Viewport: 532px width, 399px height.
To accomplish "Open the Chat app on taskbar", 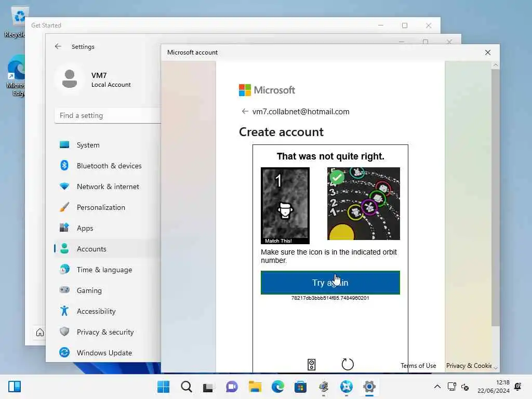I will pyautogui.click(x=232, y=387).
